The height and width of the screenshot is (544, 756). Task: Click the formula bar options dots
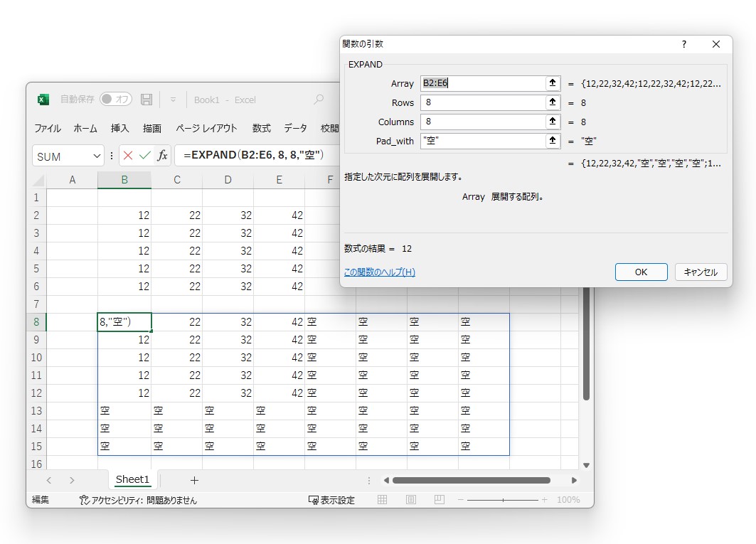coord(112,155)
